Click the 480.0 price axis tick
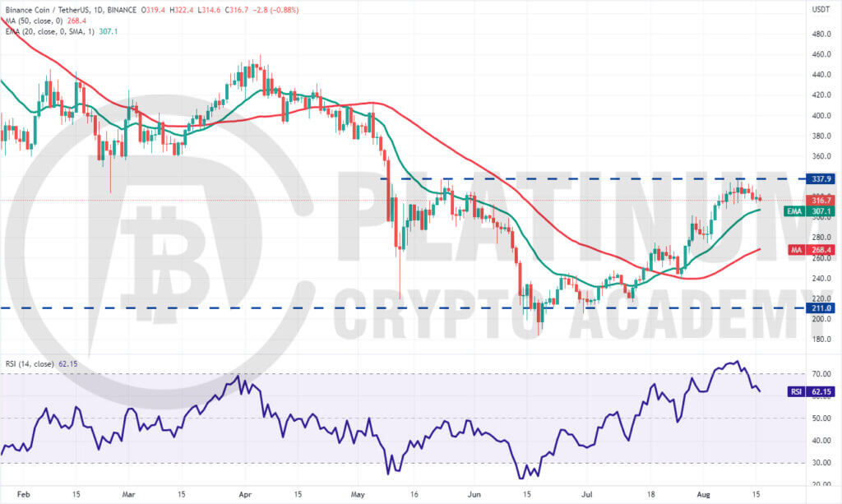This screenshot has width=842, height=504. tap(821, 34)
